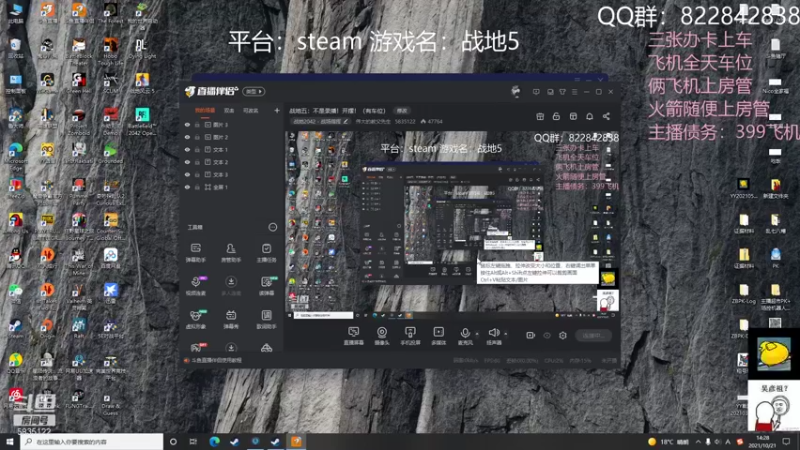800x450 pixels.
Task: Toggle visibility of the 文本 1 layer
Action: click(x=187, y=149)
